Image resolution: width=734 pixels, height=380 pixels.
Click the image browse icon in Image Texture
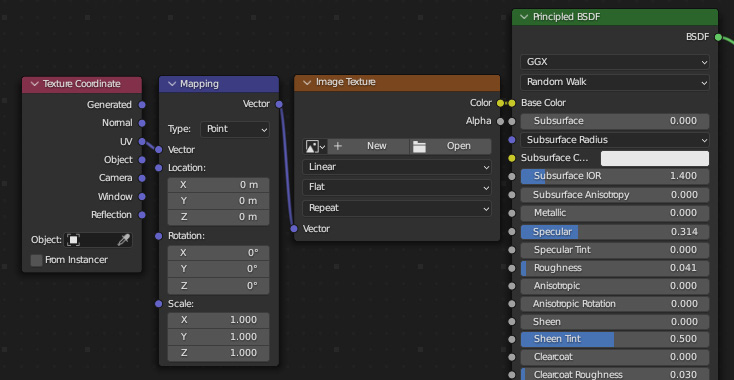click(315, 146)
